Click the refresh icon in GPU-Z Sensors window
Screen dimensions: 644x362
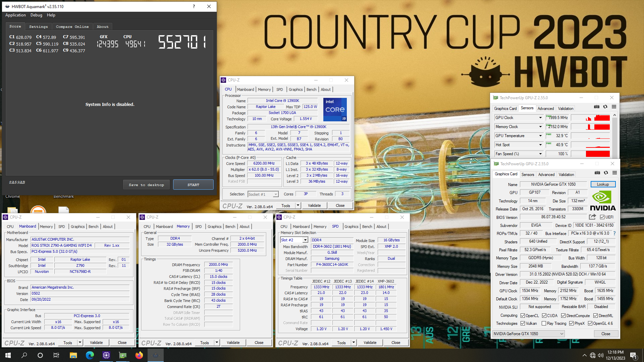tap(605, 107)
